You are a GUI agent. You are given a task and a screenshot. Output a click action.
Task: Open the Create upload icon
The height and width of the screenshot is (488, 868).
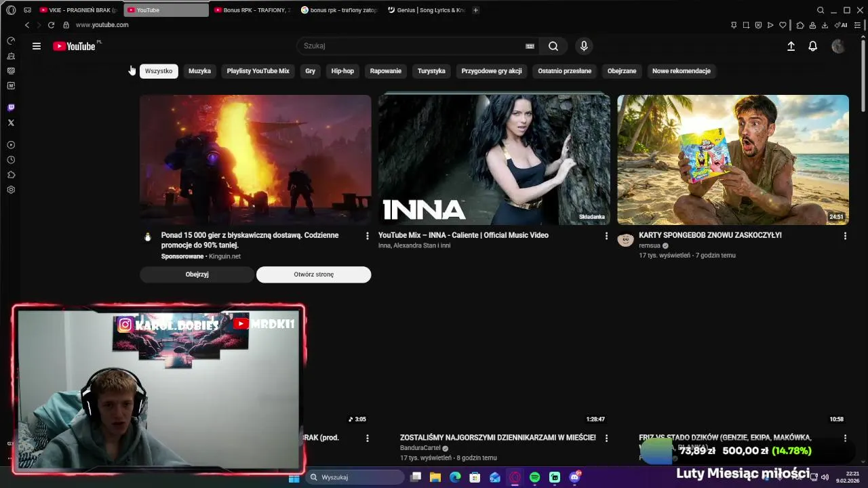pyautogui.click(x=791, y=46)
